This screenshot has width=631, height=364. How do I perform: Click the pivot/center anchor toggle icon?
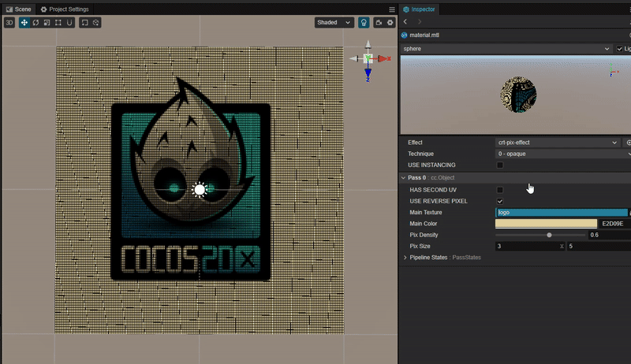[84, 23]
